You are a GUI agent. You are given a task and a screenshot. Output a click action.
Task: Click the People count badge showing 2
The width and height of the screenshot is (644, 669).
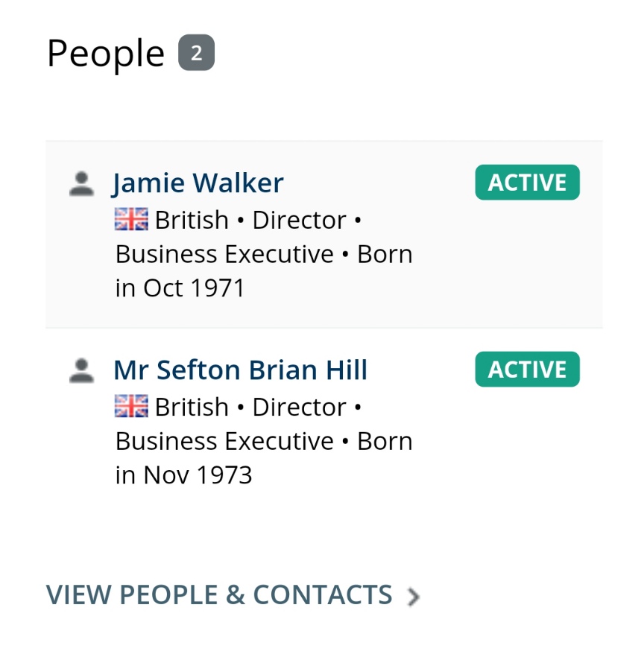point(196,53)
